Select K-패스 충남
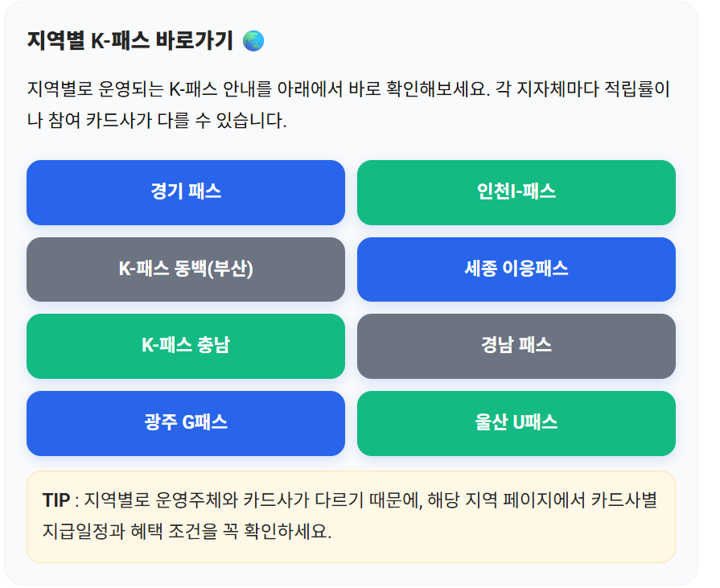Screen dimensions: 720x588 click(186, 347)
